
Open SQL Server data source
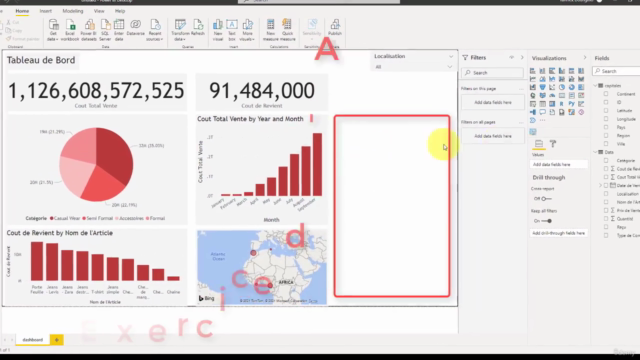click(x=105, y=30)
